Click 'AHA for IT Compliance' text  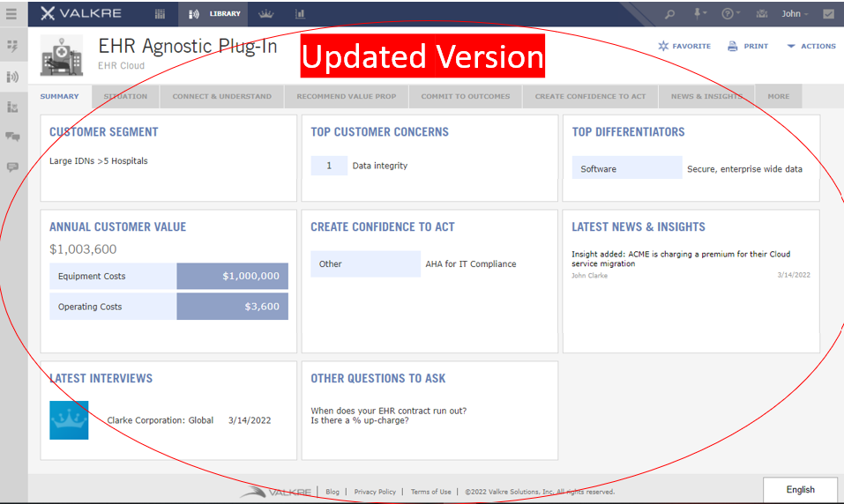pos(470,264)
